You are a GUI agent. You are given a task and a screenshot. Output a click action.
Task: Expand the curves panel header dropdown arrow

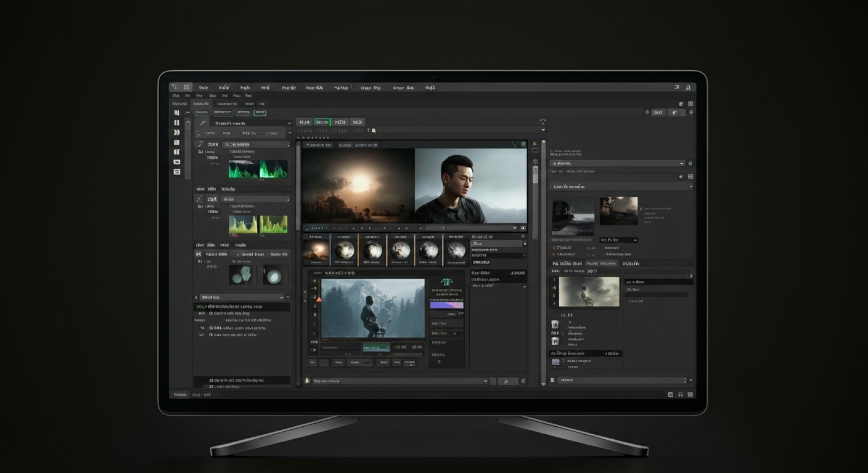tap(290, 123)
